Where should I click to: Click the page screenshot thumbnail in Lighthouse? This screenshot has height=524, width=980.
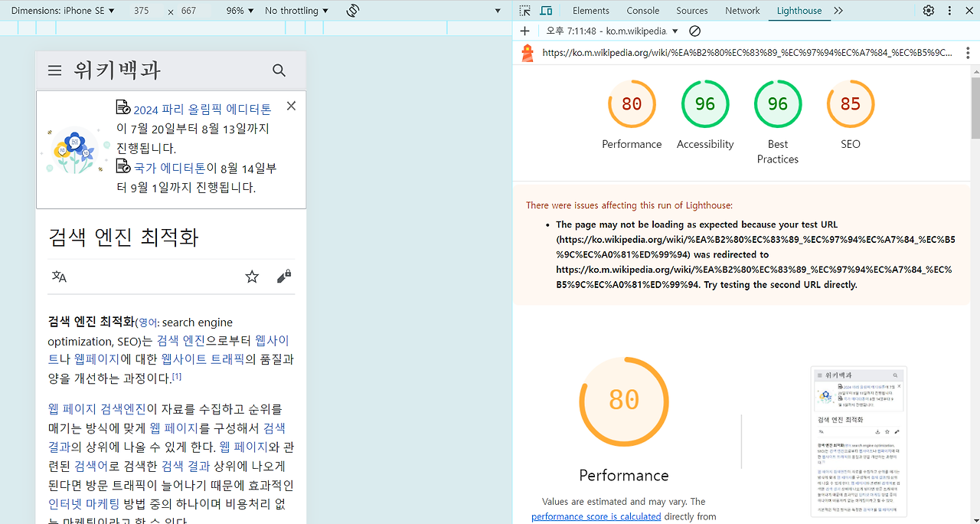[859, 442]
